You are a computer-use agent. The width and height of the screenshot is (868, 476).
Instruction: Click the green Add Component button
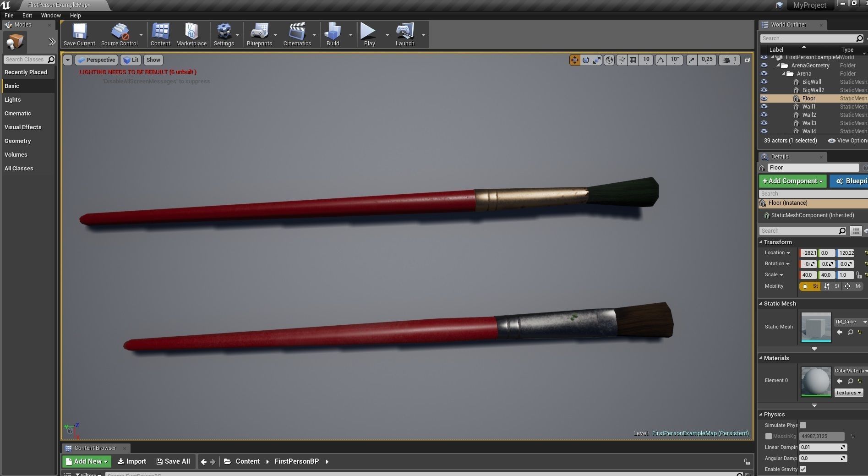793,181
